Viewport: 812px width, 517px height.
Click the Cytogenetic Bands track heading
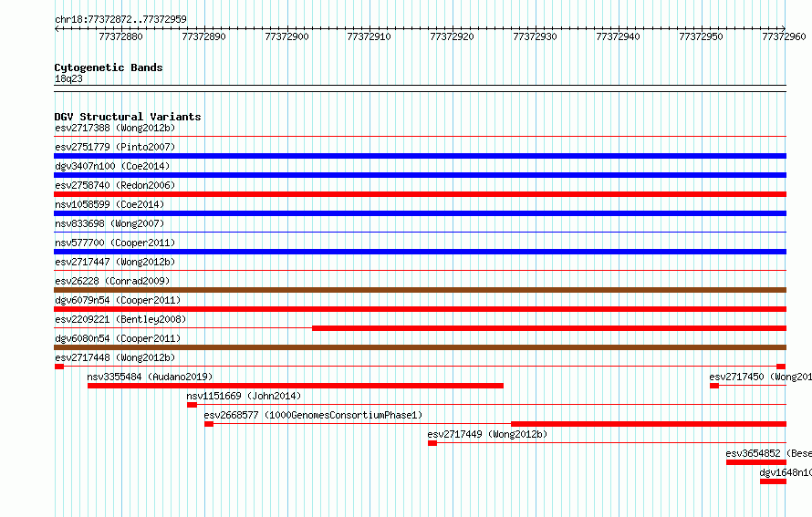tap(109, 67)
